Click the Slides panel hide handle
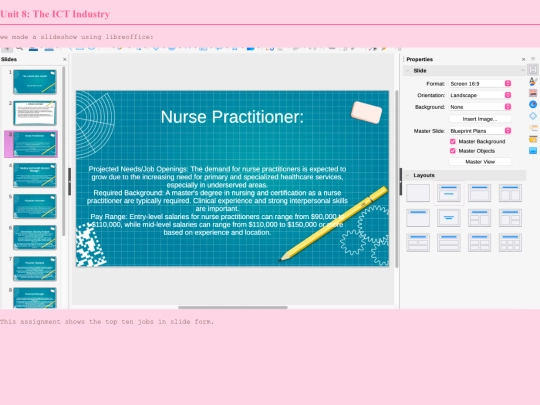The width and height of the screenshot is (540, 405). tap(70, 181)
